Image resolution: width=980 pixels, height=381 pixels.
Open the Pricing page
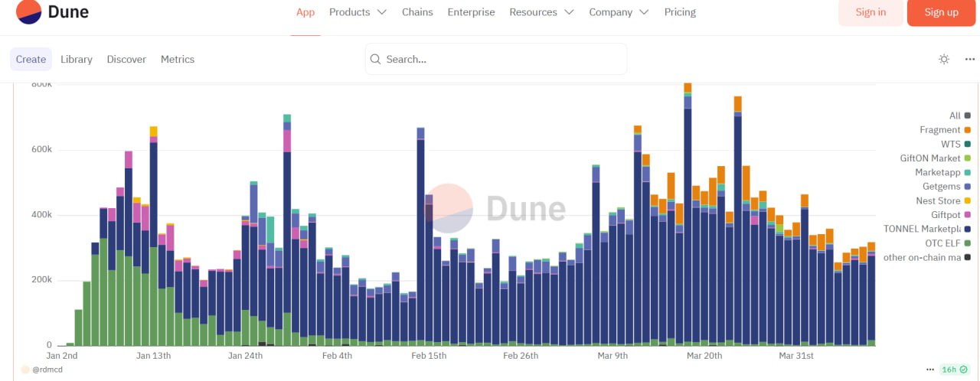click(680, 12)
